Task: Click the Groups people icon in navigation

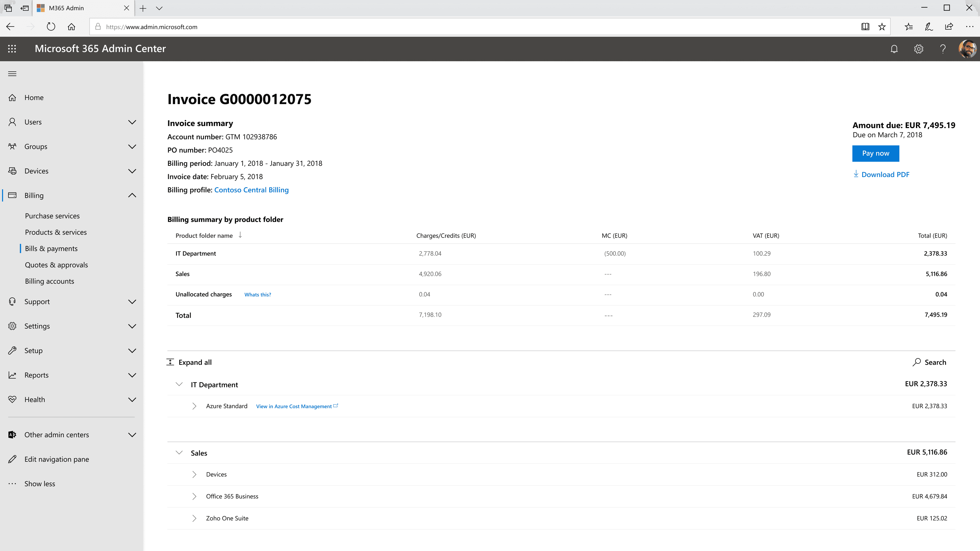Action: pos(12,147)
